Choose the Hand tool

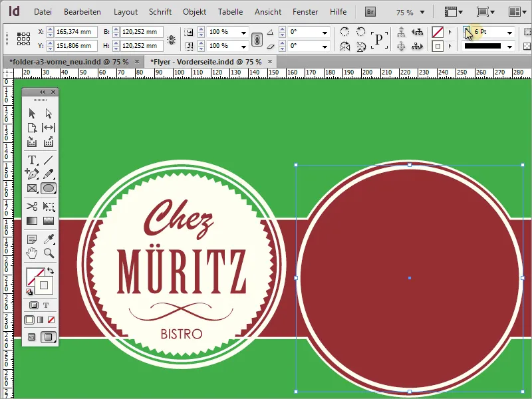(x=32, y=253)
